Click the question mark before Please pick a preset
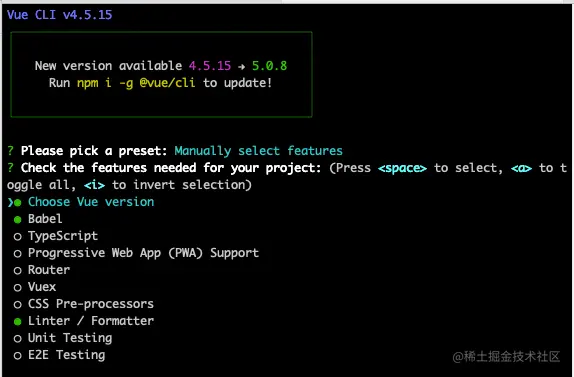The image size is (574, 377). 10,151
